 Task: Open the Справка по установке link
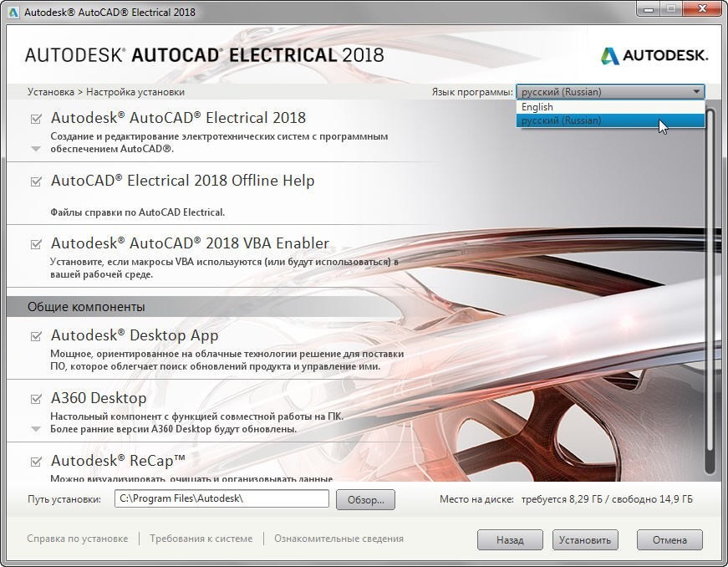coord(78,539)
